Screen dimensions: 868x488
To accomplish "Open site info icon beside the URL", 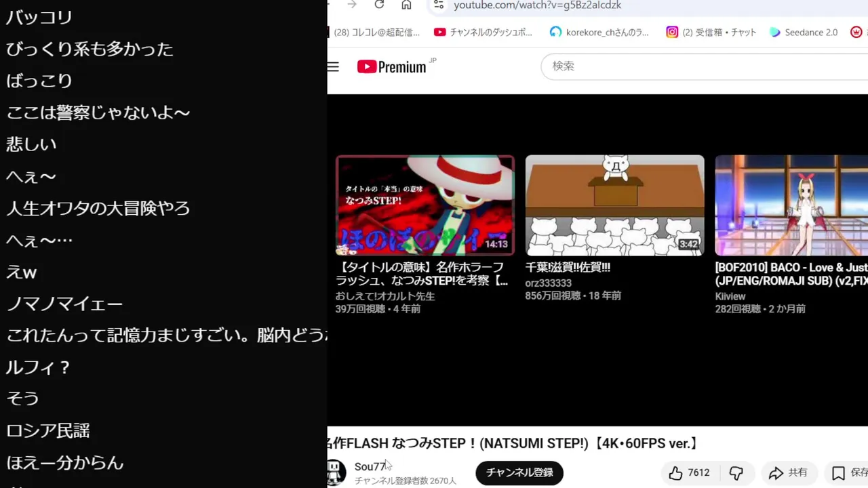I will (439, 5).
